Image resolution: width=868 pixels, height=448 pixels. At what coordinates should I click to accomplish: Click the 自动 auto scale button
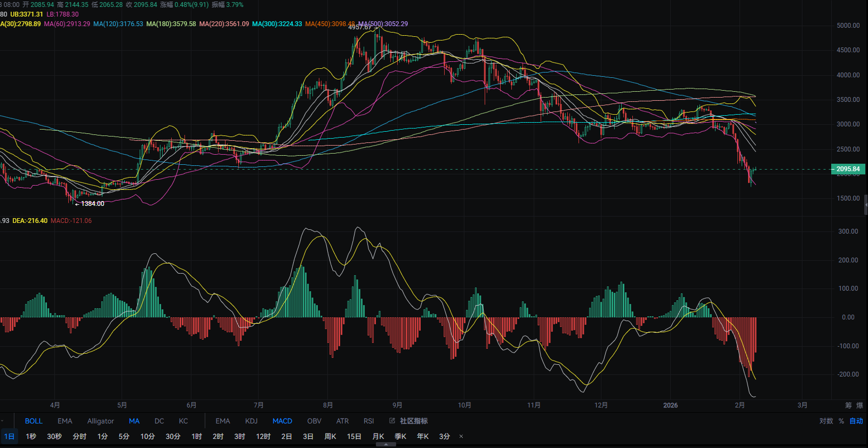[856, 421]
